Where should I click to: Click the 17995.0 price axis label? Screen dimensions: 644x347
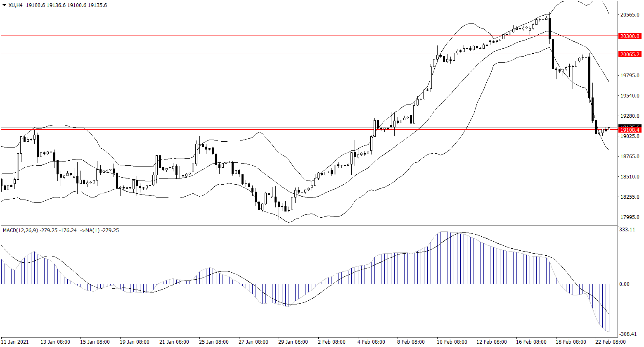(x=630, y=217)
